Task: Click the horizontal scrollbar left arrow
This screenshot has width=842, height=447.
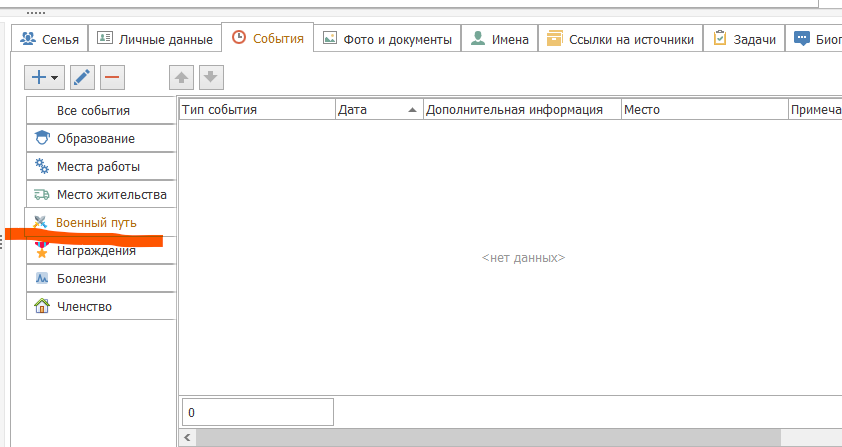Action: (185, 438)
